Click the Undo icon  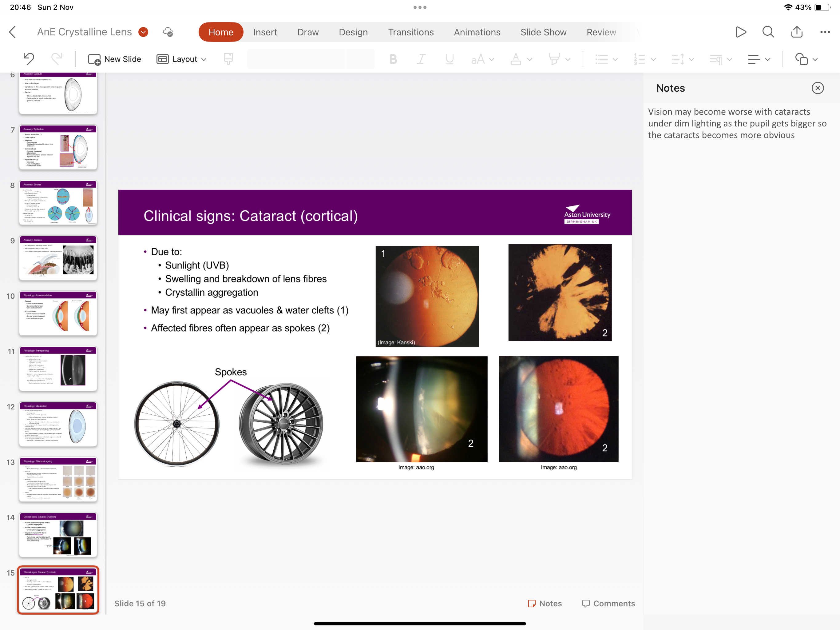(28, 59)
